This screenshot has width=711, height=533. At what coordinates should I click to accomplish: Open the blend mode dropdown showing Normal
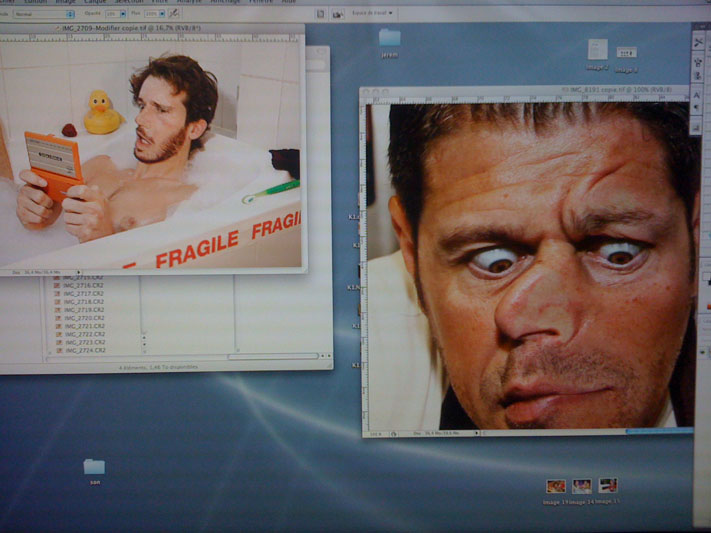(x=44, y=14)
